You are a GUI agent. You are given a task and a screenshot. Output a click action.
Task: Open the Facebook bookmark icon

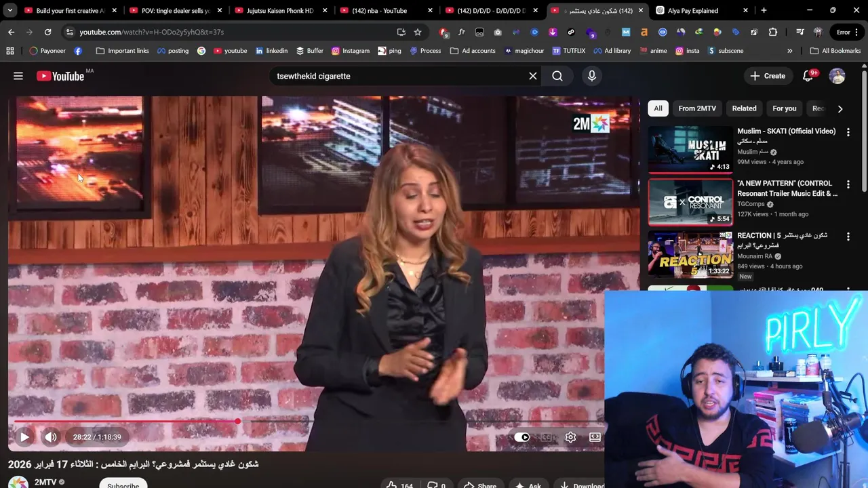point(78,51)
